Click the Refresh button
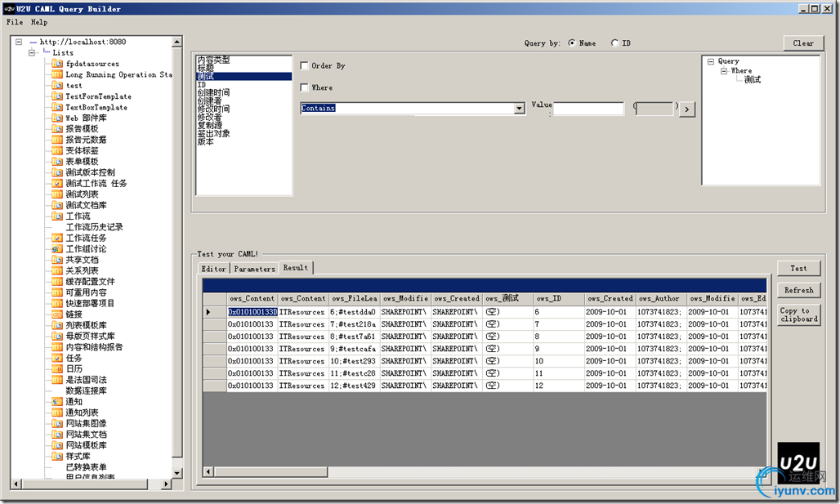 click(x=799, y=290)
